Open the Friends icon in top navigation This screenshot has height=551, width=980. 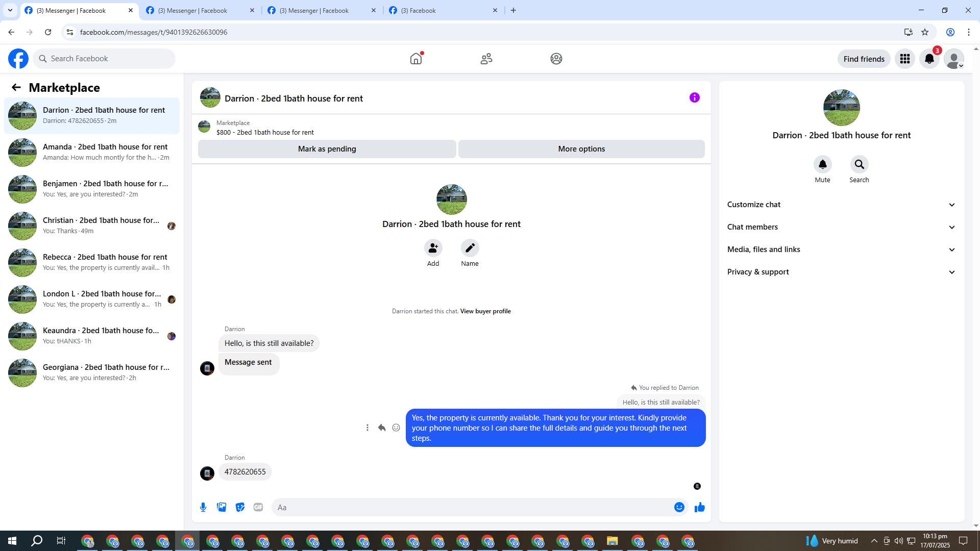click(486, 59)
